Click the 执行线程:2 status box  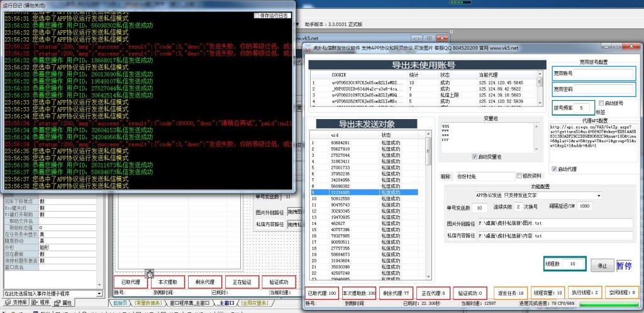point(586,292)
